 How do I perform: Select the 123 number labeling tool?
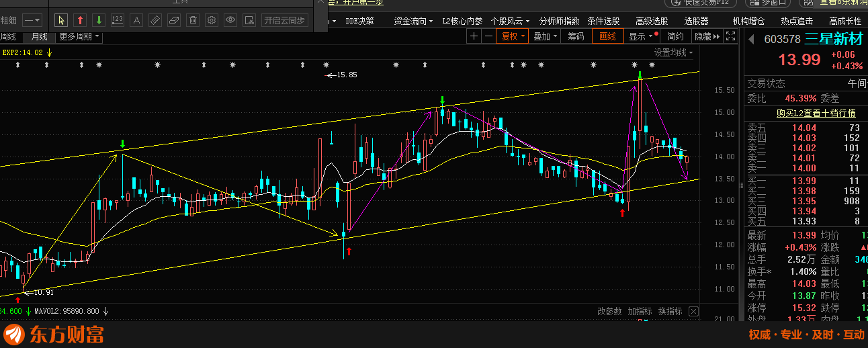pyautogui.click(x=118, y=20)
